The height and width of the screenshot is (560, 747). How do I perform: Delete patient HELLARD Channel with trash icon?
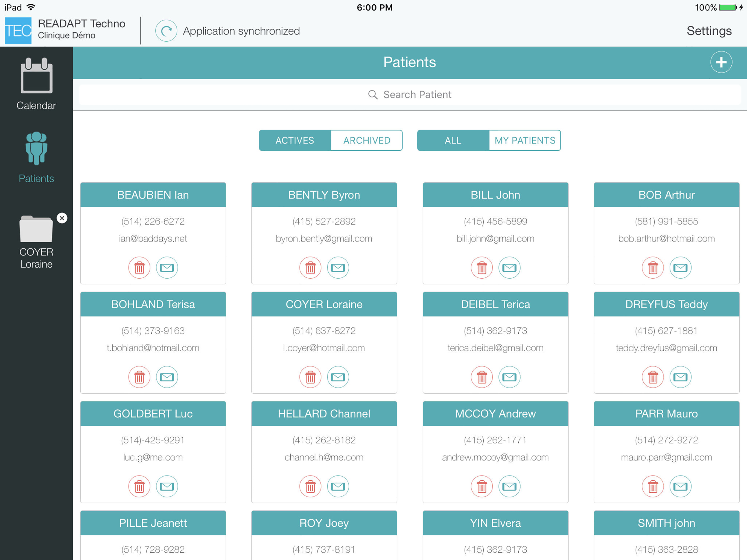point(310,486)
